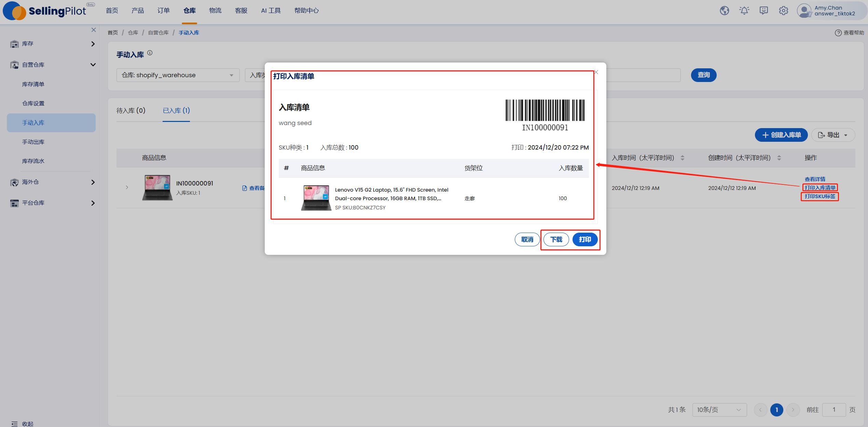Viewport: 868px width, 427px height.
Task: Click the 下载 button in dialog
Action: point(556,239)
